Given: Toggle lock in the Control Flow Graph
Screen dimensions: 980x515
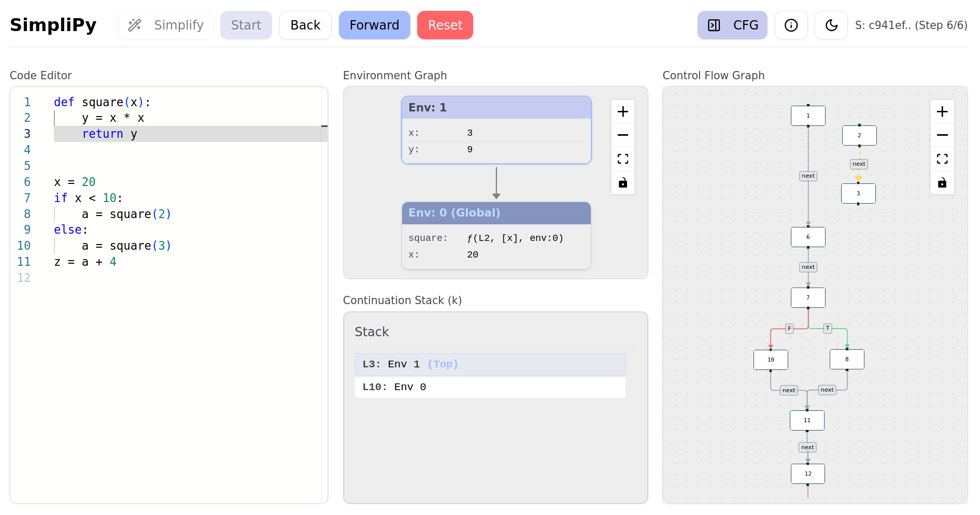Looking at the screenshot, I should (942, 182).
